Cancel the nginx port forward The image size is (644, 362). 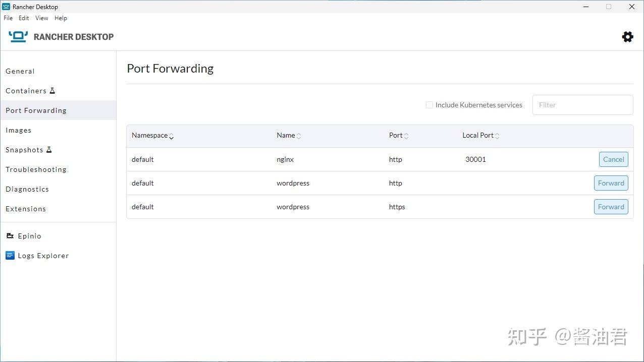click(613, 159)
